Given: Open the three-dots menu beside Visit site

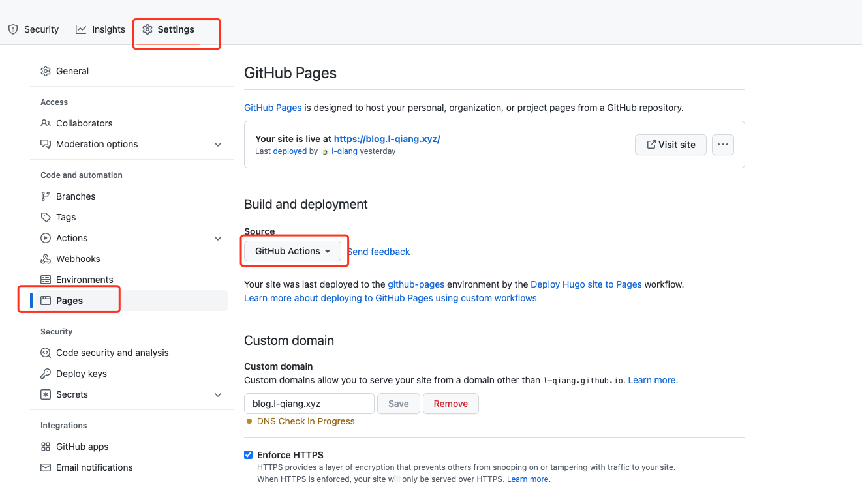Looking at the screenshot, I should [x=723, y=145].
